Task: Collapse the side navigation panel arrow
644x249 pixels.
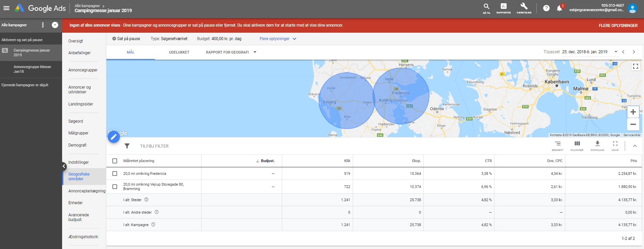Action: click(x=64, y=166)
